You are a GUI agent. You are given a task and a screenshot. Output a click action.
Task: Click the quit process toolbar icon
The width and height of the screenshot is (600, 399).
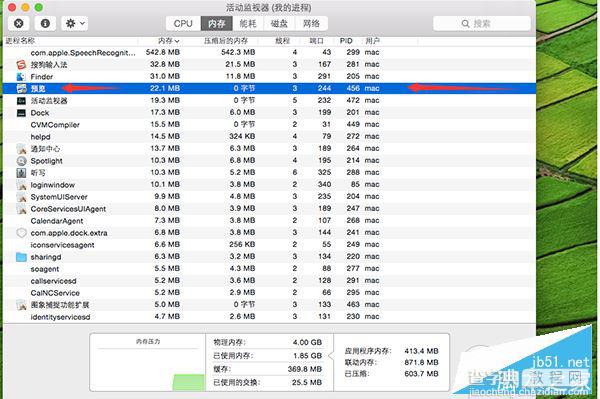(18, 23)
